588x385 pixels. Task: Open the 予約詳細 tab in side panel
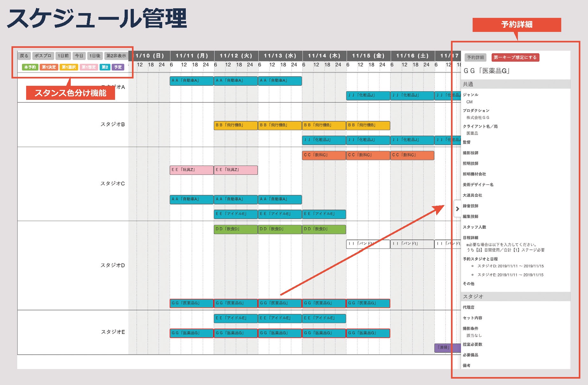pyautogui.click(x=475, y=57)
